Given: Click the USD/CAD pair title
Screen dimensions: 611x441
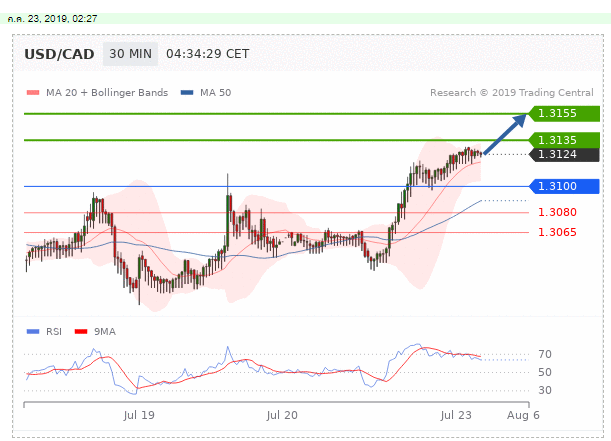Looking at the screenshot, I should (x=59, y=54).
